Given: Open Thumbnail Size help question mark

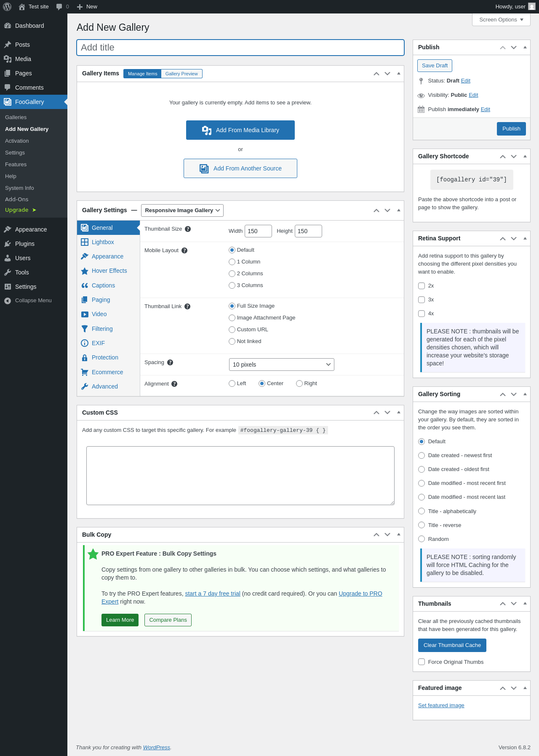Looking at the screenshot, I should (x=188, y=229).
